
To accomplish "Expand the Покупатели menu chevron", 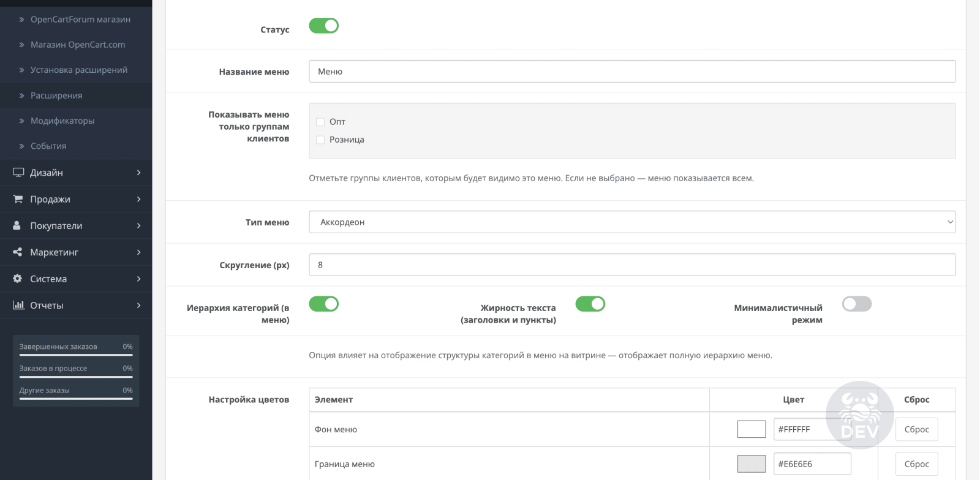I will coord(139,225).
